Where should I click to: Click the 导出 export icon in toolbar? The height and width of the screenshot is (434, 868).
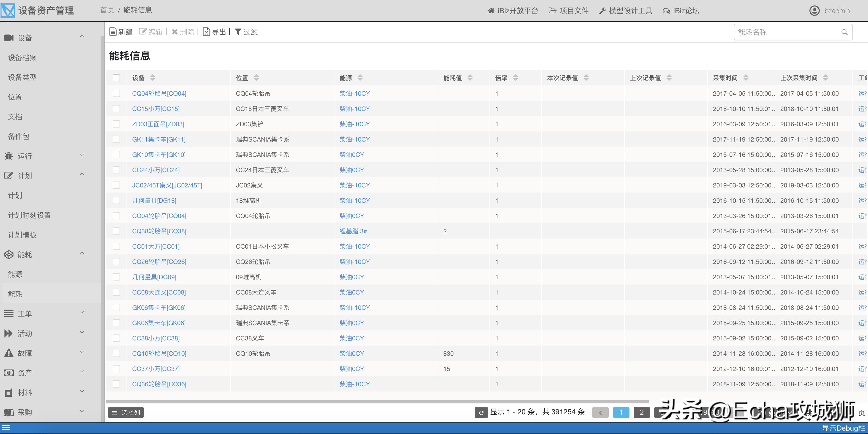(207, 32)
